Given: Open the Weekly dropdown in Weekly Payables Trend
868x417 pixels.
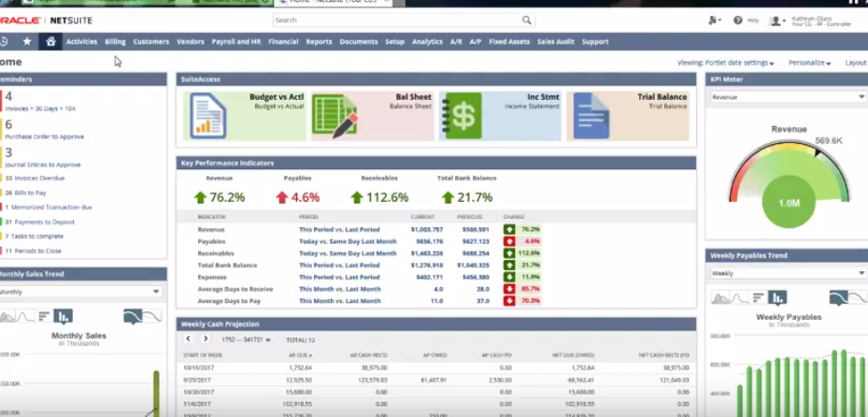Looking at the screenshot, I should [788, 273].
